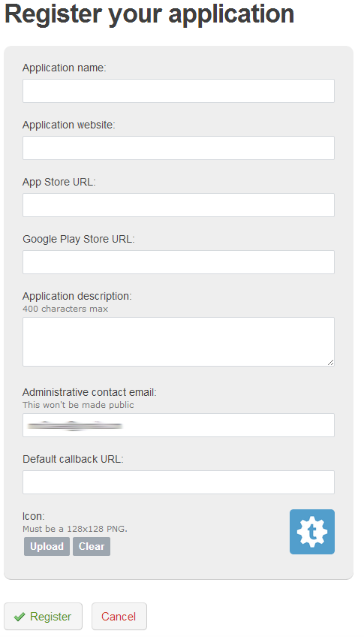Image resolution: width=364 pixels, height=637 pixels.
Task: Select the Administrative contact email field
Action: click(179, 425)
